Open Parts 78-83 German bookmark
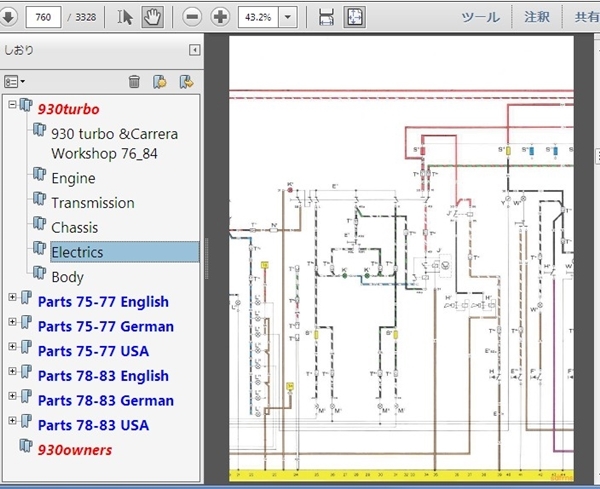600x489 pixels. pos(106,401)
